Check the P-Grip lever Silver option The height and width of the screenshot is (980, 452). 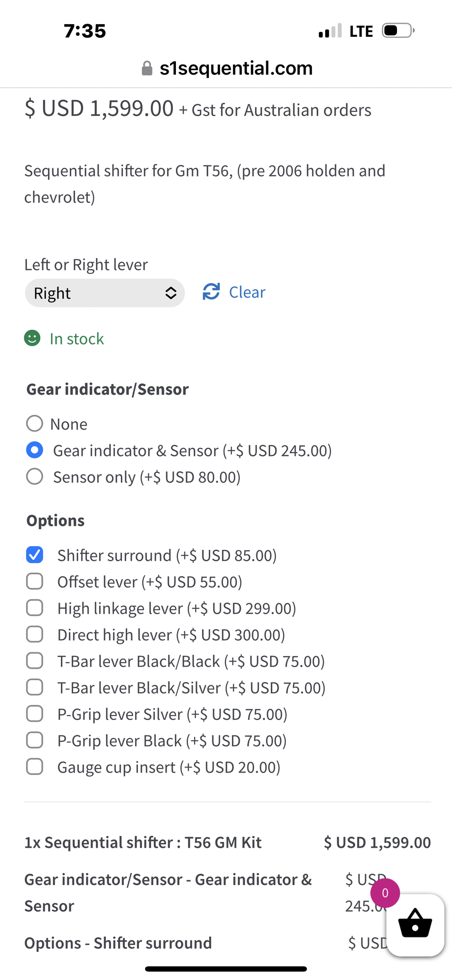[x=34, y=714]
